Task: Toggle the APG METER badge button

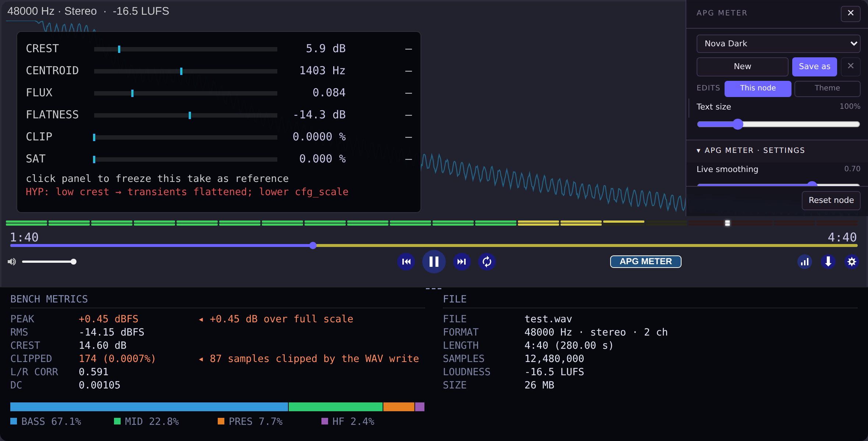Action: pyautogui.click(x=645, y=262)
